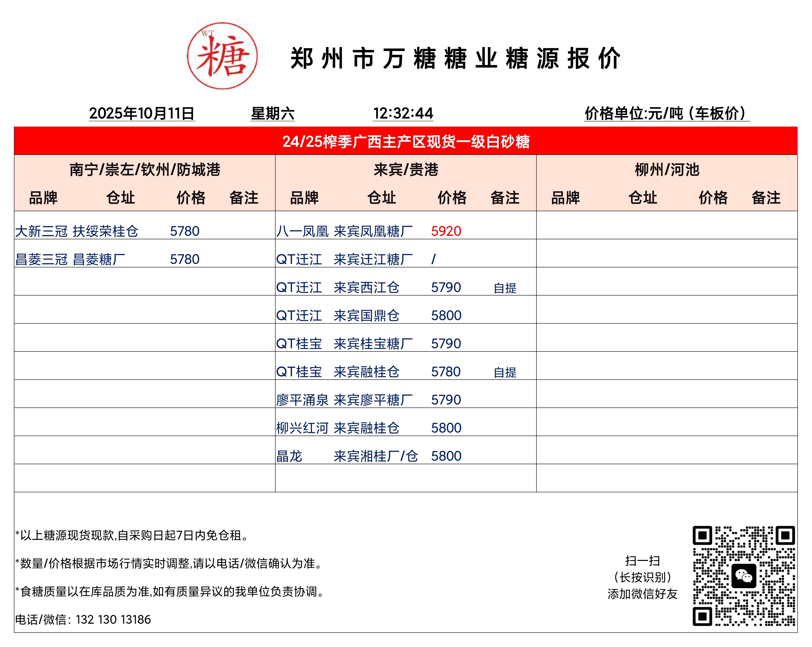Screen dimensions: 812x647
Task: Select the 柳州/河池 region header
Action: tap(667, 170)
